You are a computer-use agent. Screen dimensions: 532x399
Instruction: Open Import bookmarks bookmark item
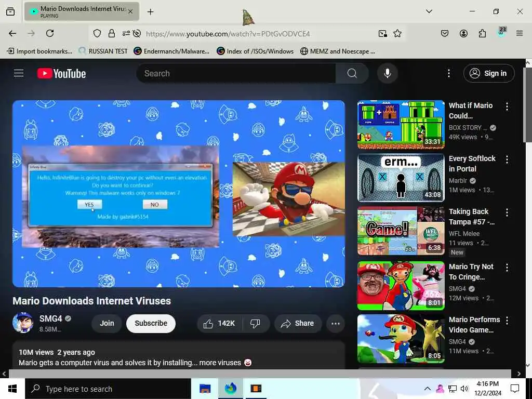coord(39,51)
